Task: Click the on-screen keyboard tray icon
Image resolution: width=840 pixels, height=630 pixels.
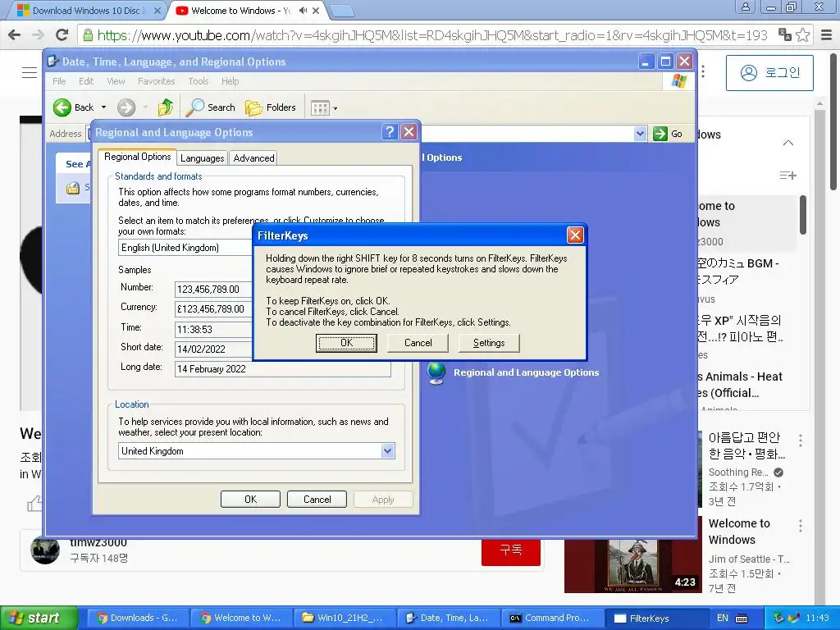Action: tap(742, 619)
